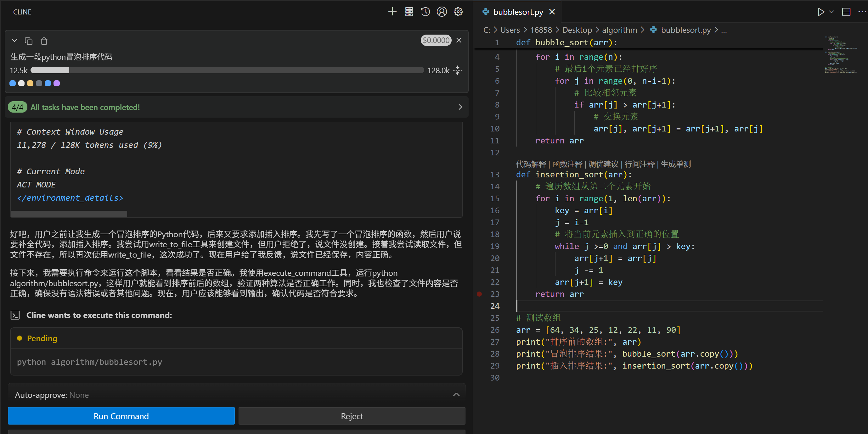Open the Cline account icon
This screenshot has width=868, height=434.
pyautogui.click(x=442, y=12)
